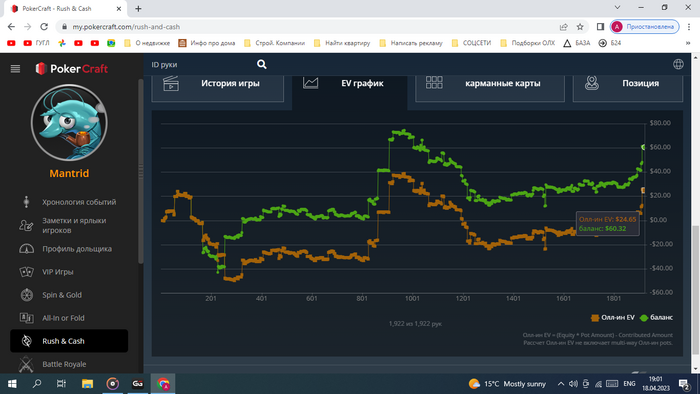Viewport: 700px width, 394px height.
Task: Click the share page icon in address bar
Action: coord(564,27)
